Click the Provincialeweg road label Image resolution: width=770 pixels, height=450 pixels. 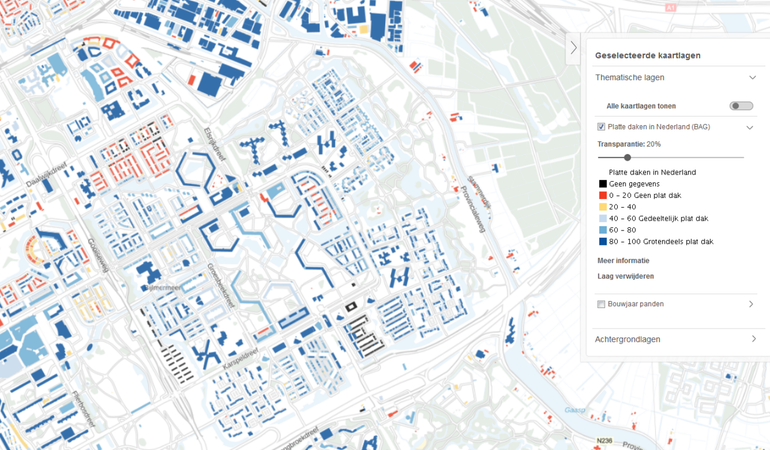click(x=473, y=209)
